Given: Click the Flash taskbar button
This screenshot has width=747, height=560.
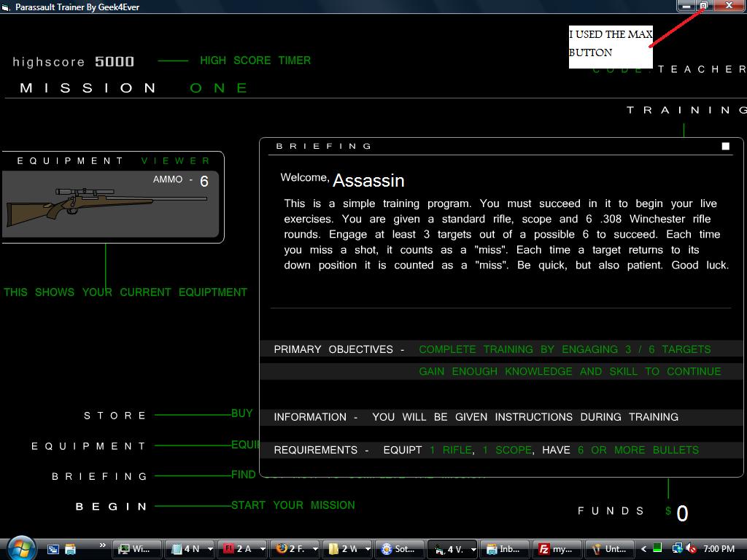Looking at the screenshot, I should 236,549.
